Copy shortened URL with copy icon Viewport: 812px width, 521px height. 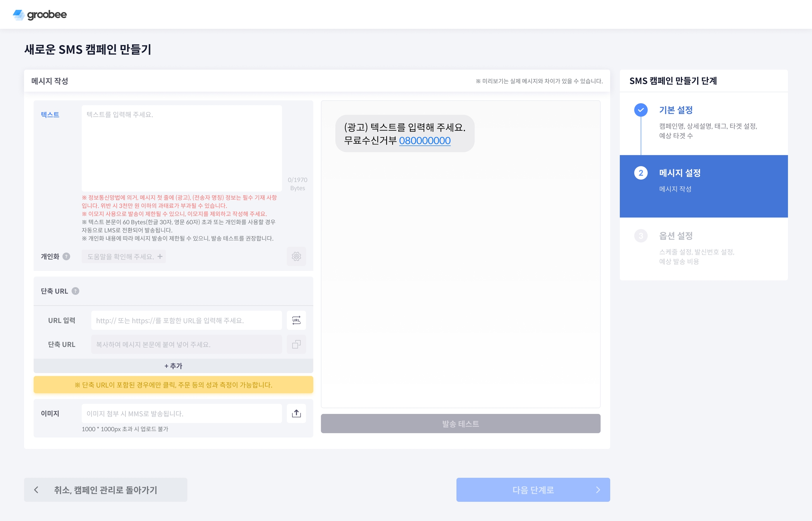point(296,344)
